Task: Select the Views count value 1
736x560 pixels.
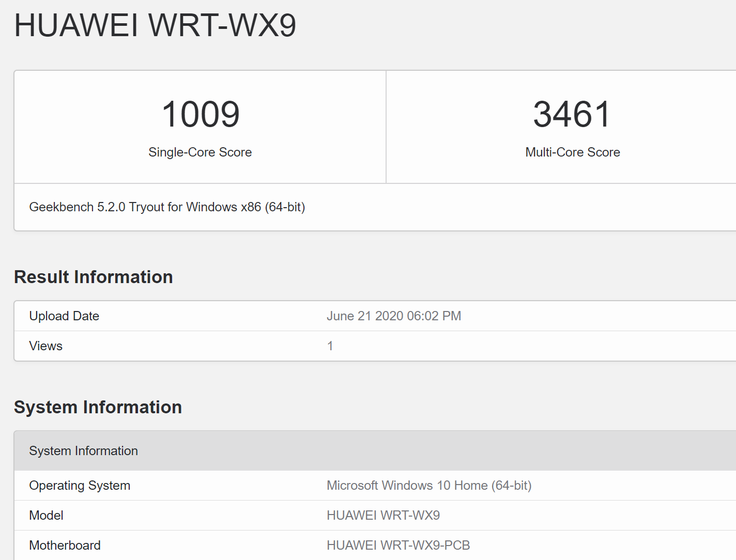Action: click(x=330, y=346)
